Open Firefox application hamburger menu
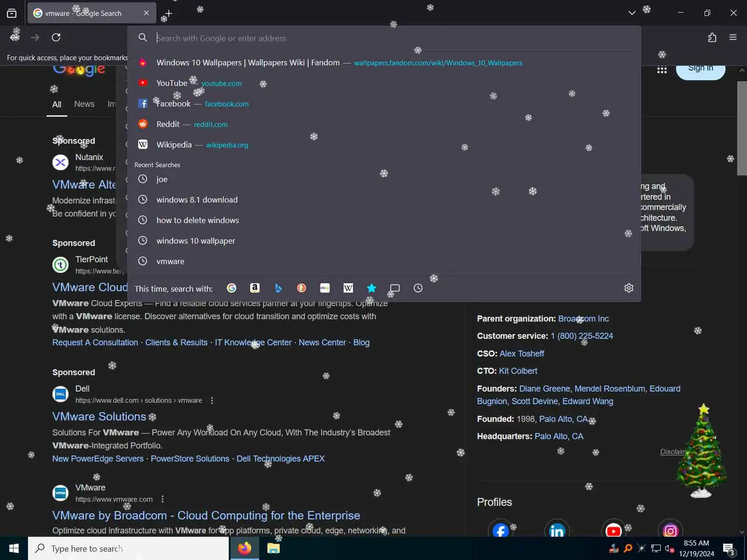Screen dimensions: 747x560 click(x=733, y=37)
